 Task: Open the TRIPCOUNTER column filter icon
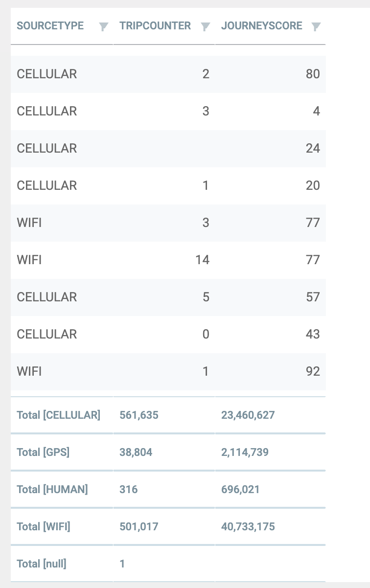pos(206,27)
